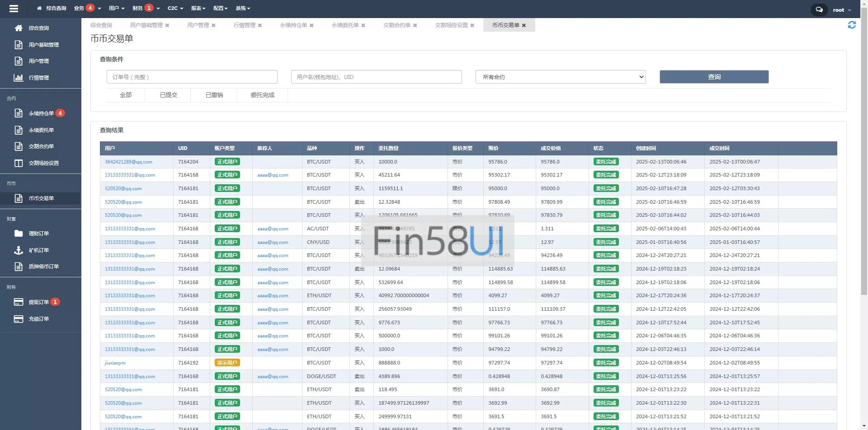Click the hamburger menu icon

pyautogui.click(x=14, y=9)
